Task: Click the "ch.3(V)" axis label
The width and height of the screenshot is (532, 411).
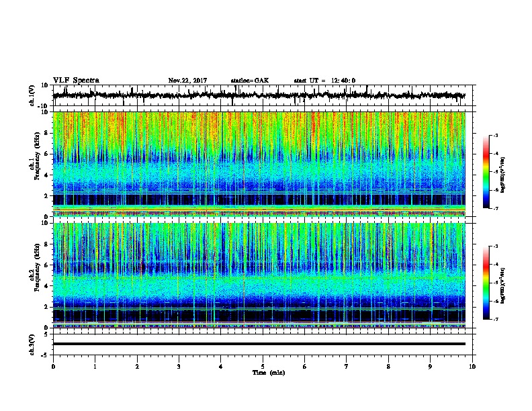Action: (x=32, y=345)
